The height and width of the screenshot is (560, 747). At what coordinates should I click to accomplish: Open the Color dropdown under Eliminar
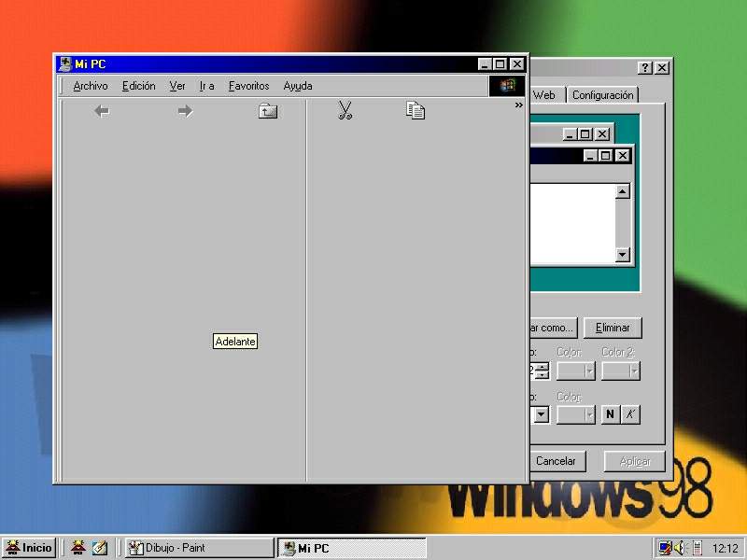576,371
